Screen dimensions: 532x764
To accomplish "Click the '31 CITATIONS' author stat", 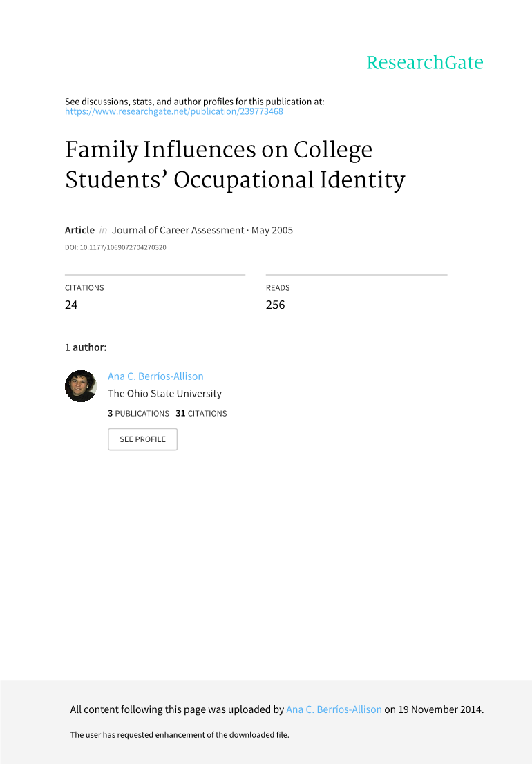I will [201, 414].
